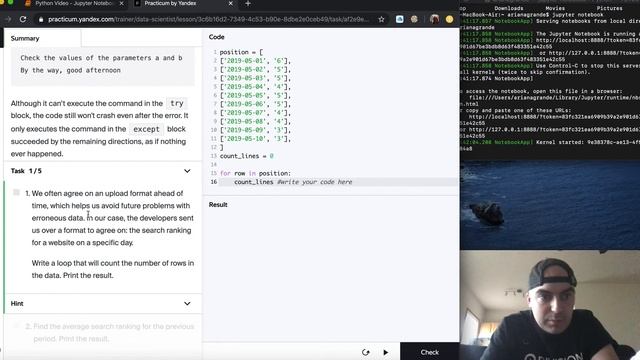Click the webcam video thumbnail
640x360 pixels.
550,305
